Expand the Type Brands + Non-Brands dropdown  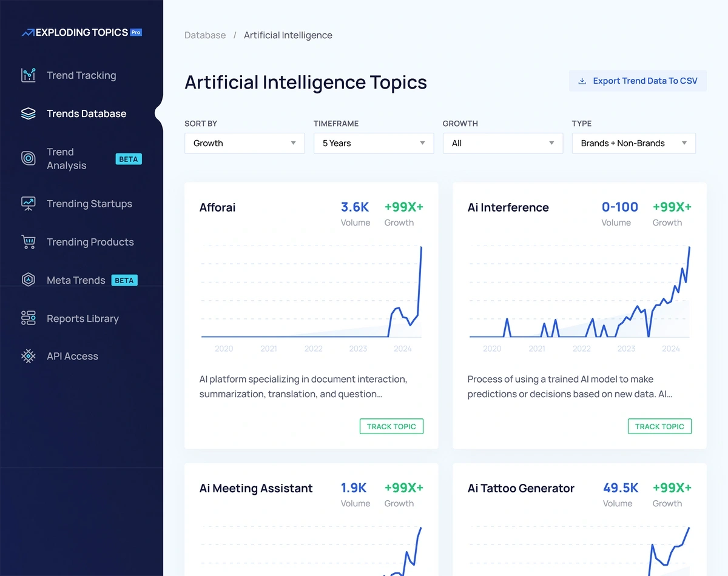634,143
